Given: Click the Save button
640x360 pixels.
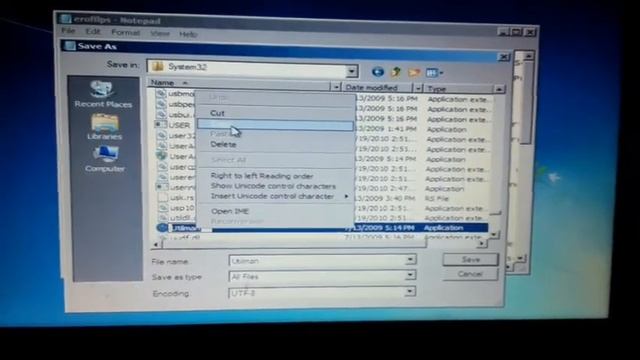Looking at the screenshot, I should 470,259.
